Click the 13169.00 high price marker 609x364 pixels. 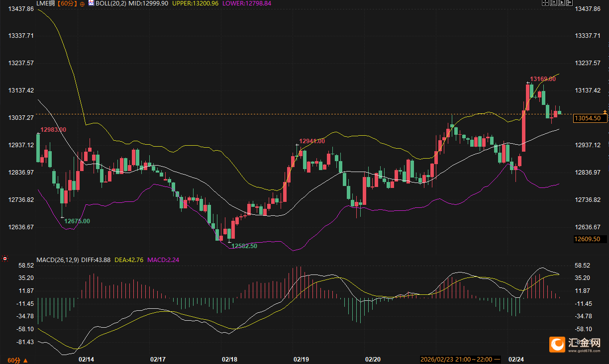pos(543,79)
